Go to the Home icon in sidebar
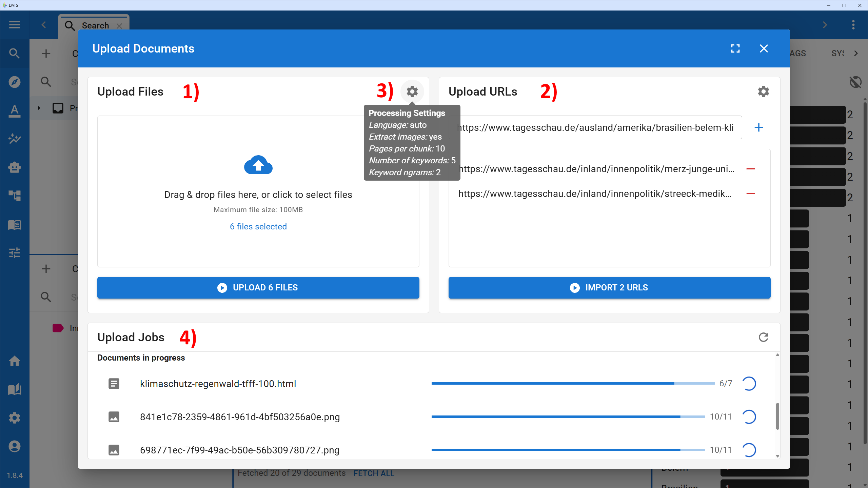Viewport: 868px width, 488px height. 15,361
